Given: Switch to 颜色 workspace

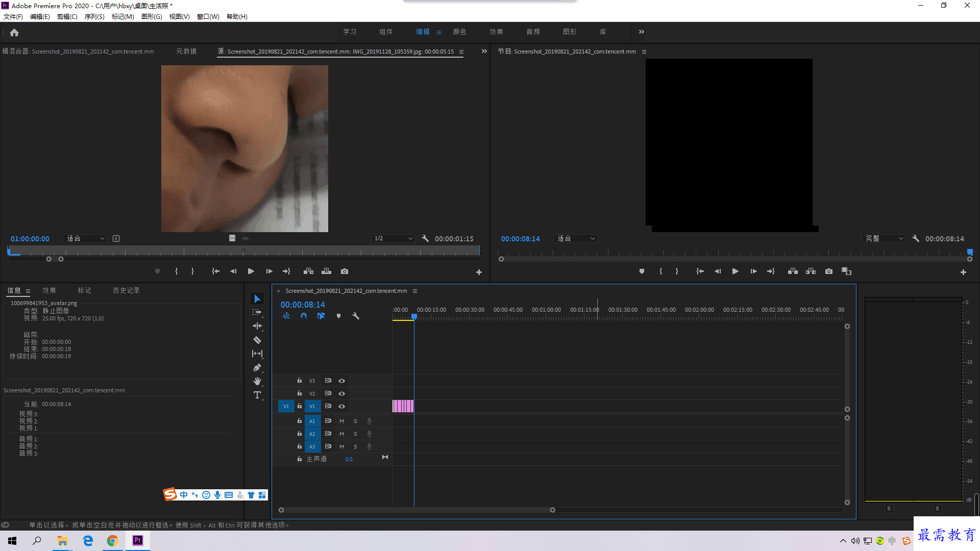Looking at the screenshot, I should pyautogui.click(x=459, y=32).
